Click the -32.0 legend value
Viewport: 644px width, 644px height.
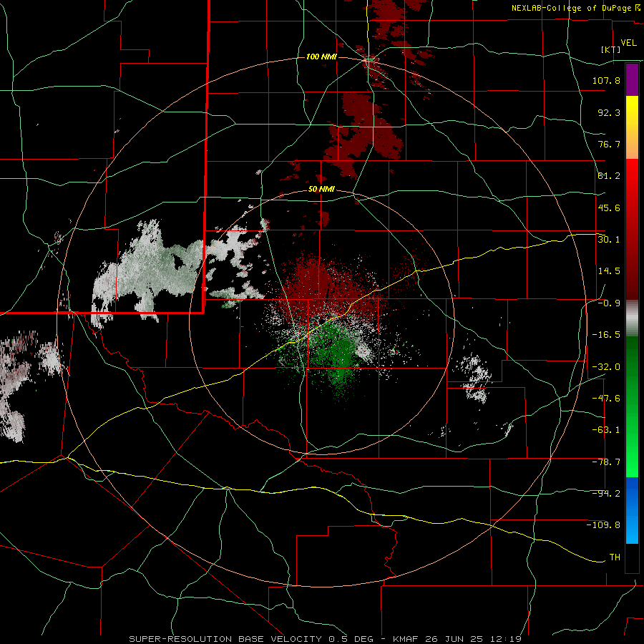pos(606,367)
